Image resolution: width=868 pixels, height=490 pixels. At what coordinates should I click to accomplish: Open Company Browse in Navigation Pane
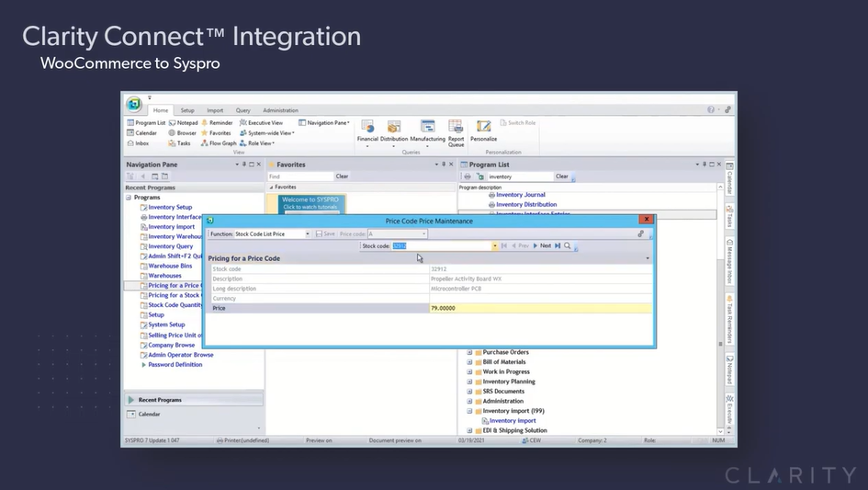pos(171,345)
